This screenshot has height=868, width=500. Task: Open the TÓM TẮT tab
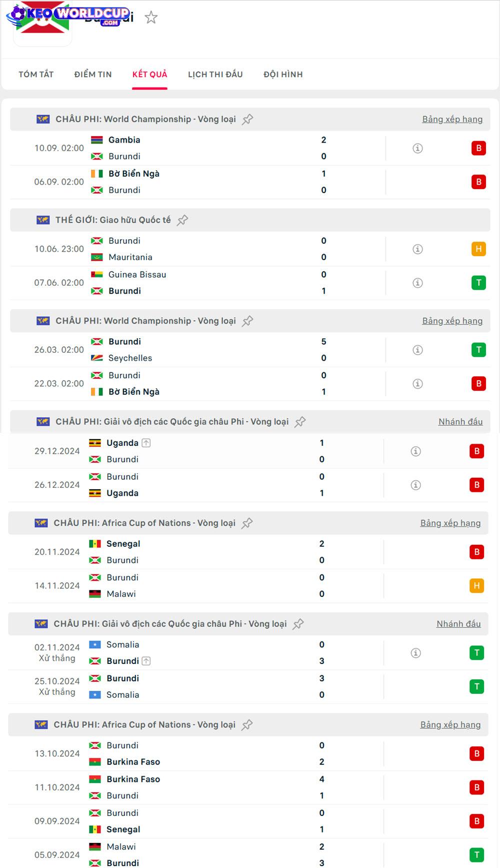(36, 75)
